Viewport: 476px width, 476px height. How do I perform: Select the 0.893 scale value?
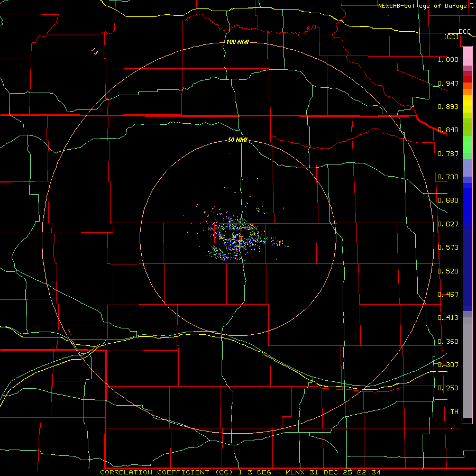448,106
